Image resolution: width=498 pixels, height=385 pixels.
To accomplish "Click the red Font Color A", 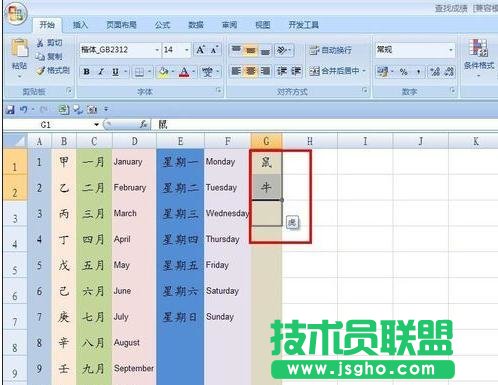I will click(184, 72).
